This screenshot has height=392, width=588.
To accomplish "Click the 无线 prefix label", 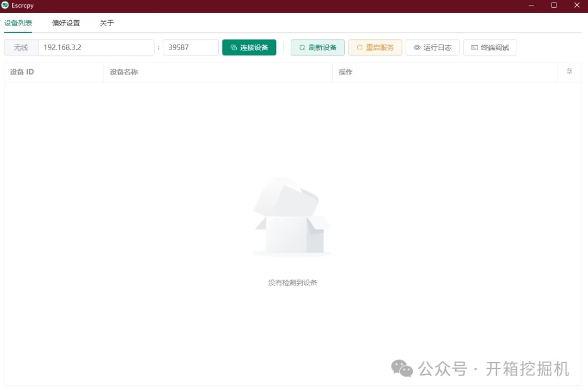I will coord(21,47).
